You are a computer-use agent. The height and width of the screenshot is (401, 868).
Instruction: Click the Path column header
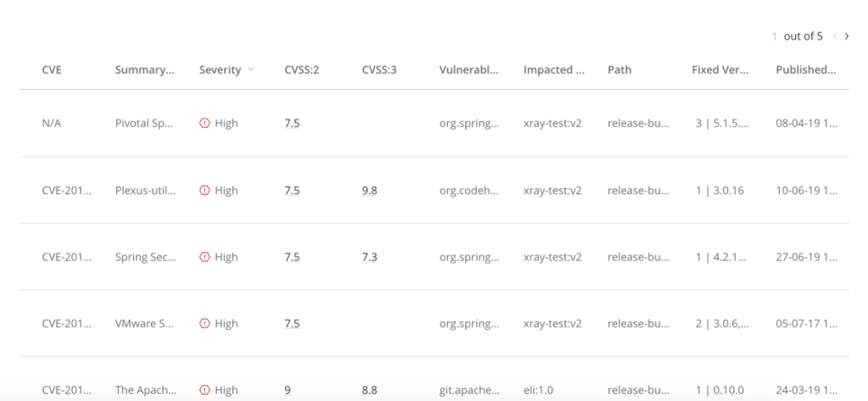tap(619, 70)
